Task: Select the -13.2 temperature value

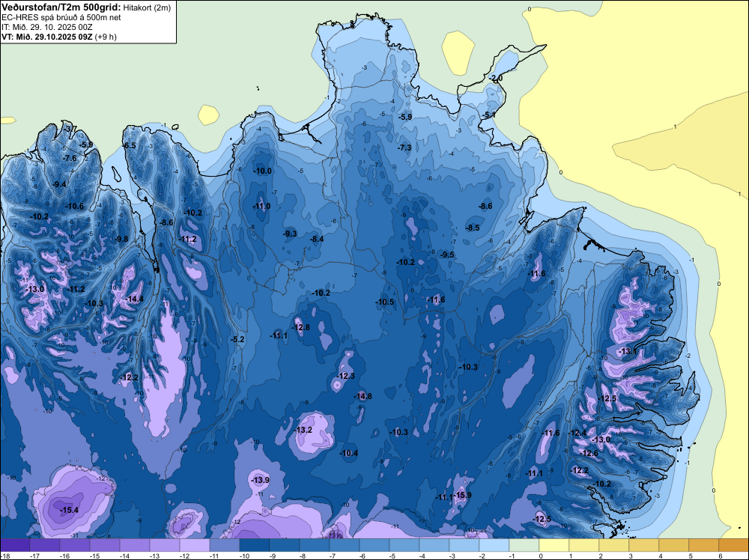Action: (303, 430)
